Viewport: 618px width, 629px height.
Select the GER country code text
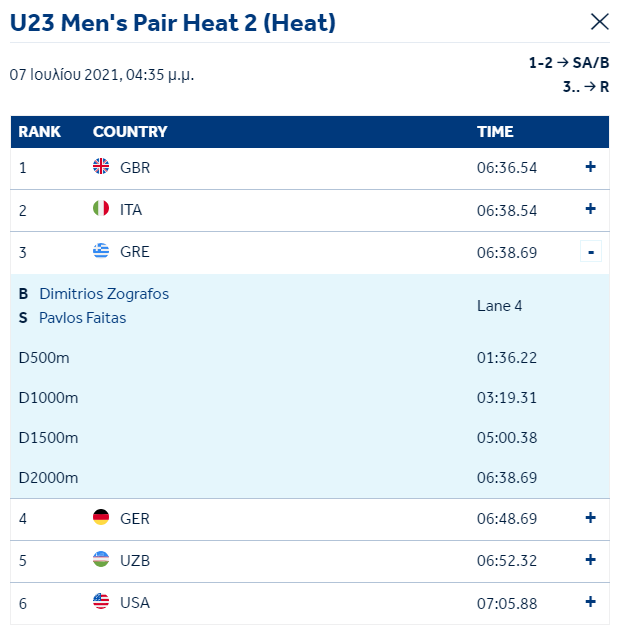click(x=135, y=519)
